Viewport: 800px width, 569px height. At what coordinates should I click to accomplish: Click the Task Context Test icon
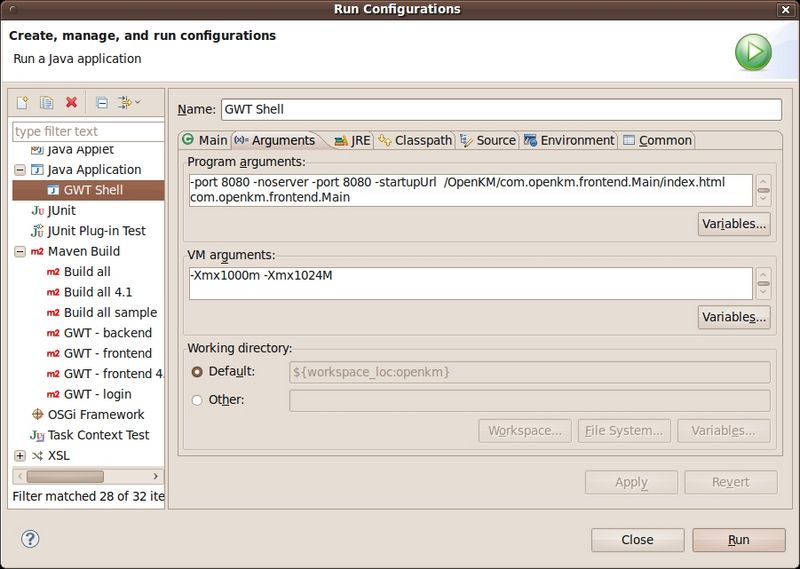pyautogui.click(x=37, y=435)
